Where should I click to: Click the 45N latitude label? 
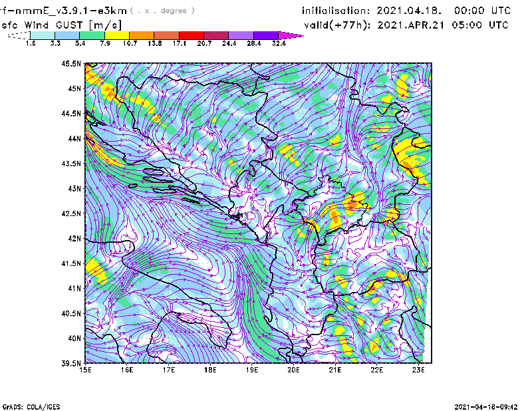pos(74,88)
